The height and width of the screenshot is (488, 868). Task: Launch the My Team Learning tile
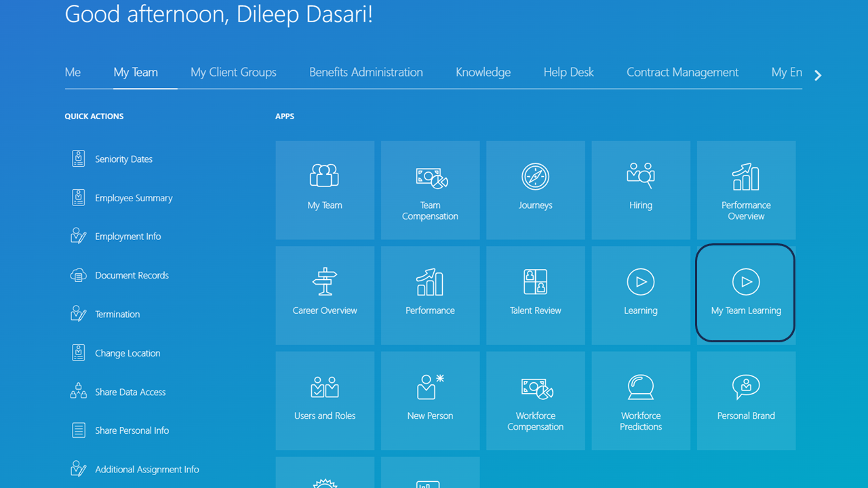746,295
